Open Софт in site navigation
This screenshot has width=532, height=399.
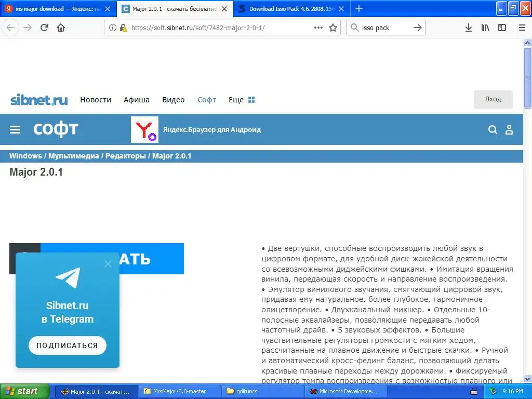pyautogui.click(x=207, y=100)
